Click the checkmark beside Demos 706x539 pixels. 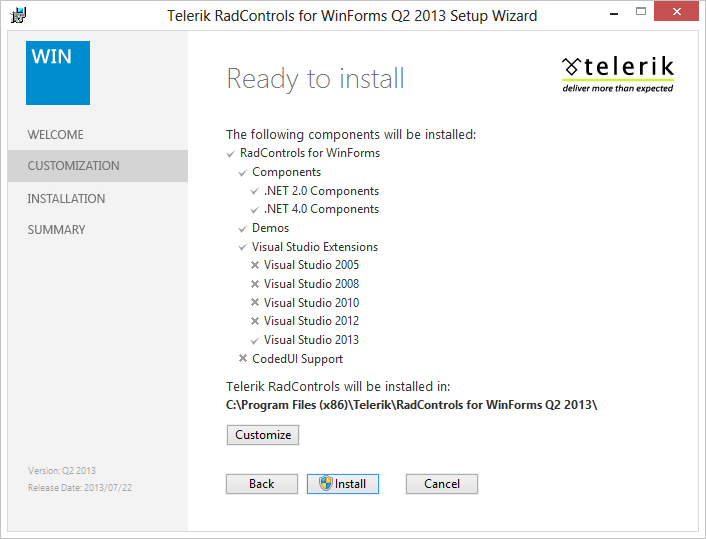coord(243,229)
